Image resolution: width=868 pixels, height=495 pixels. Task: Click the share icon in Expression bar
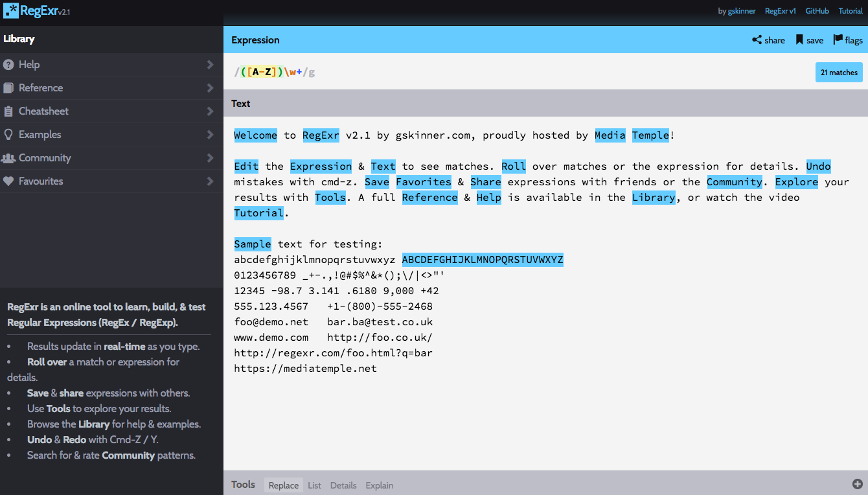click(x=757, y=40)
